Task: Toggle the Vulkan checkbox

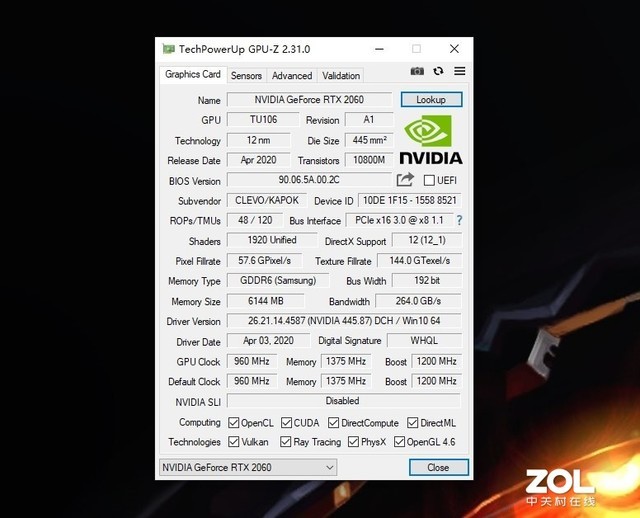Action: click(233, 442)
